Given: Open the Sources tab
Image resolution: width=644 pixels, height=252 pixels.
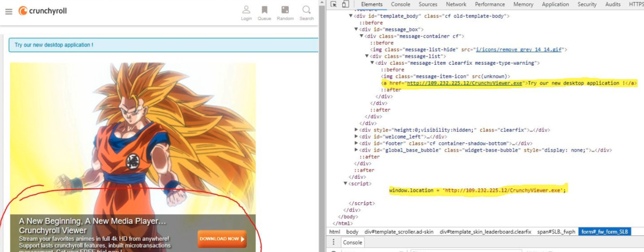Looking at the screenshot, I should coord(428,4).
